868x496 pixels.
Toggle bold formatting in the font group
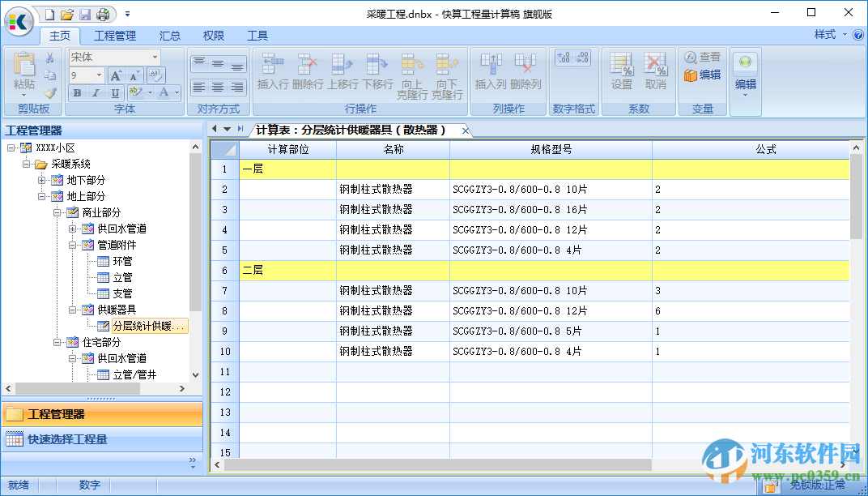tap(76, 92)
